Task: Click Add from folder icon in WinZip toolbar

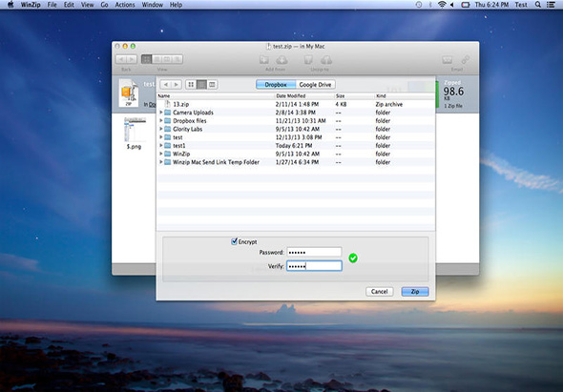Action: tap(264, 59)
